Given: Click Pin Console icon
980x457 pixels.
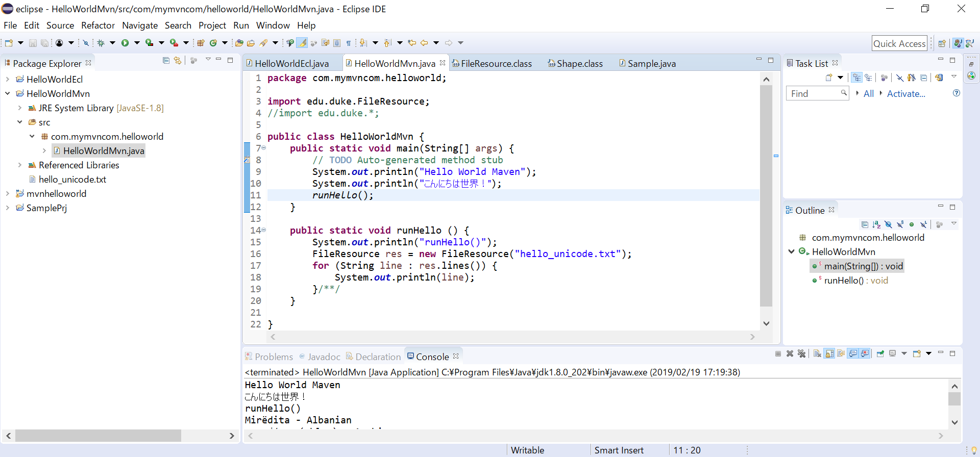Looking at the screenshot, I should click(880, 353).
